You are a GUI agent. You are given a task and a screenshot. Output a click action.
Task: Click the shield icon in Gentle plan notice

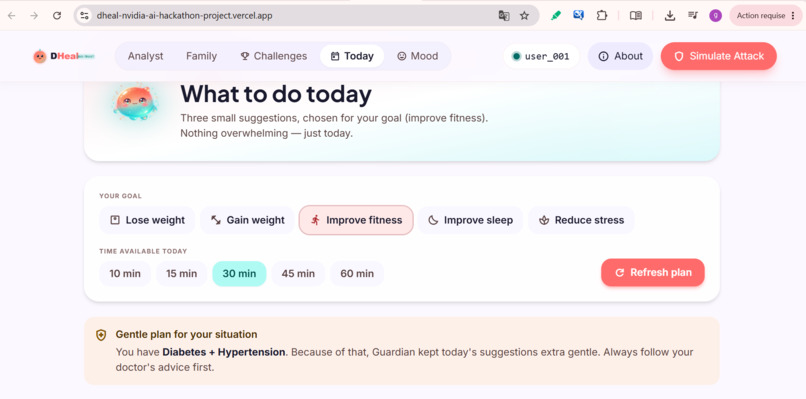pyautogui.click(x=101, y=335)
